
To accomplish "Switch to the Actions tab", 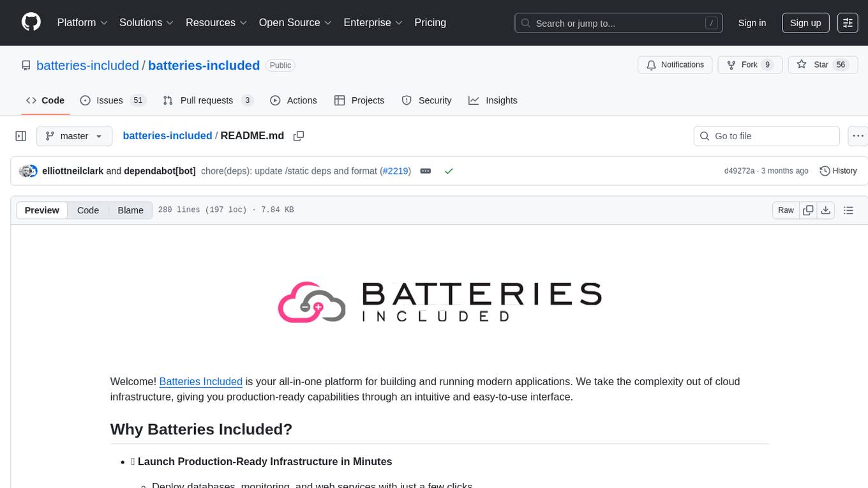I will [x=294, y=100].
